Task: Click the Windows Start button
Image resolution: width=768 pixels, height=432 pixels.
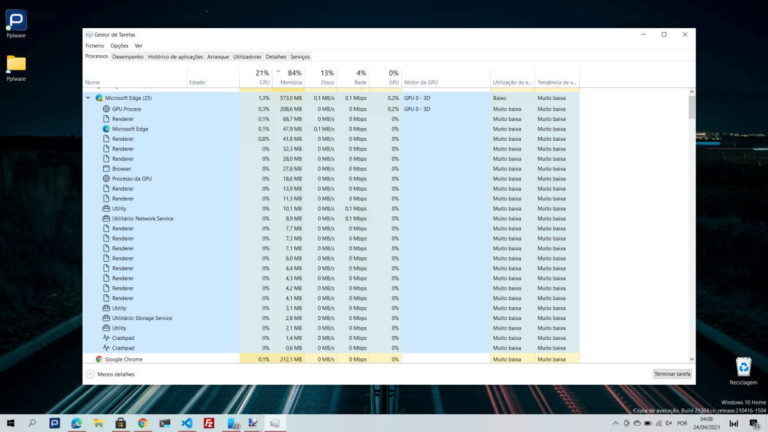Action: 11,423
